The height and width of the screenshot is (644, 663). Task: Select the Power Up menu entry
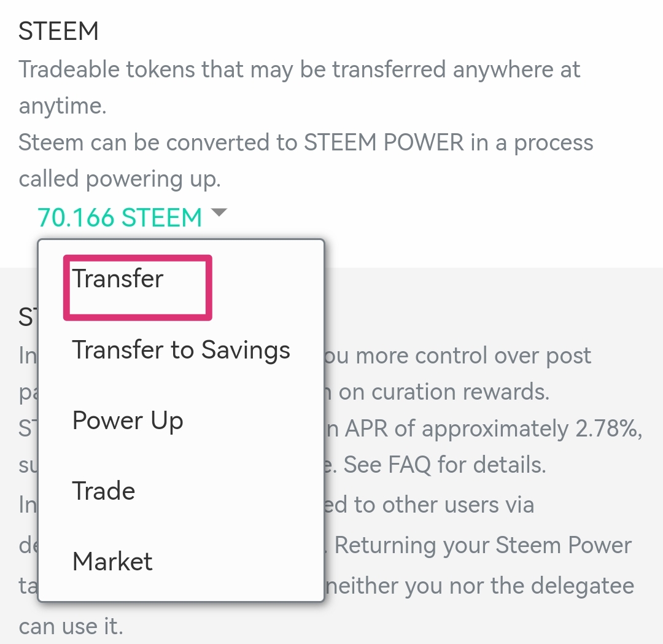(128, 421)
